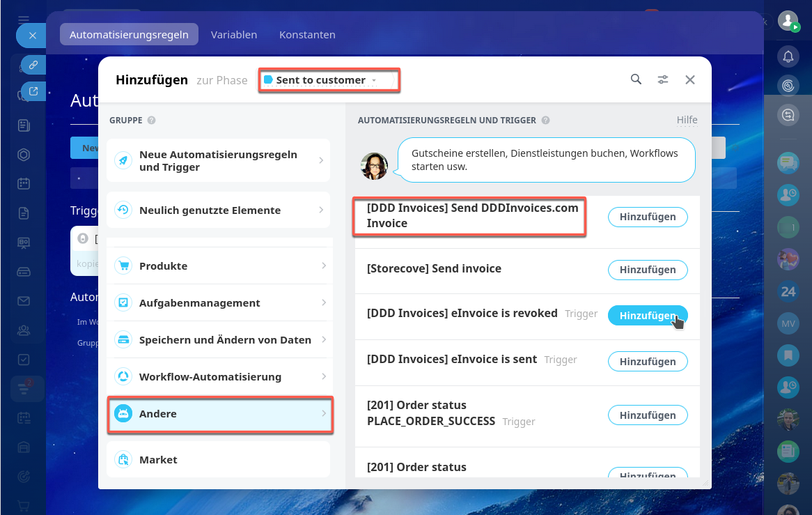Click the 'Gutscheine erstellen' hint bubble

pos(547,160)
